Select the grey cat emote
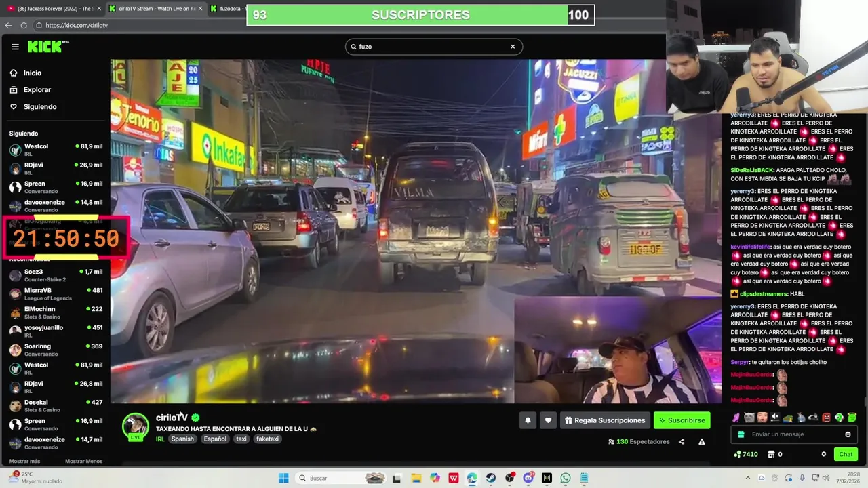868x488 pixels. tap(749, 418)
